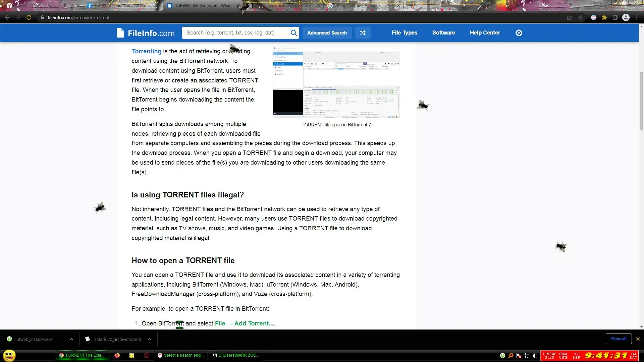Open the volume speaker tray icon
The width and height of the screenshot is (644, 362).
click(535, 356)
